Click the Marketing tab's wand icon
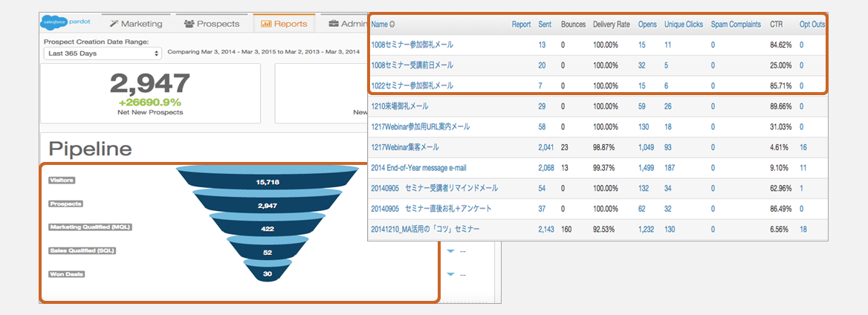 (x=113, y=24)
